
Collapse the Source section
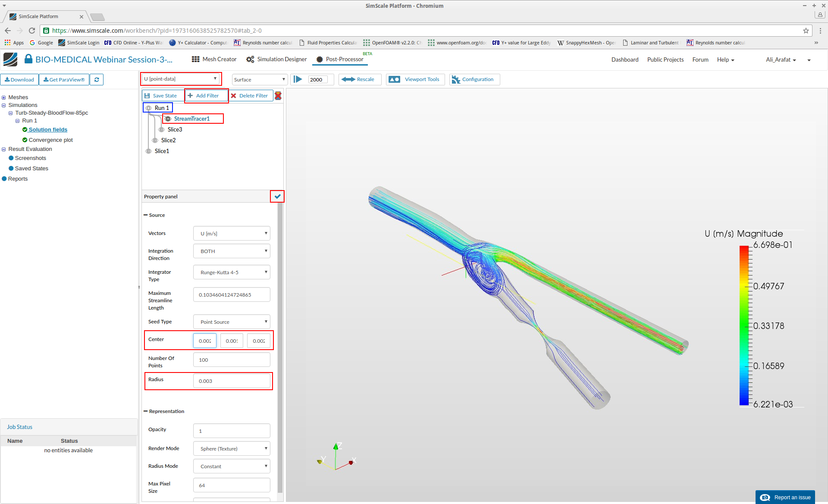146,215
